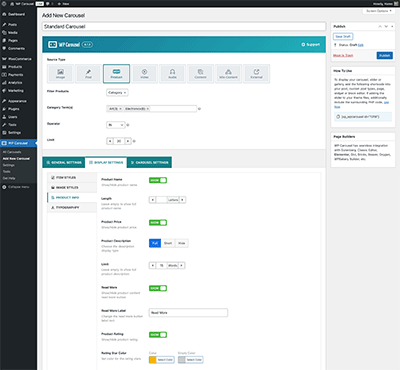Toggle the Product Name show switch

158,180
